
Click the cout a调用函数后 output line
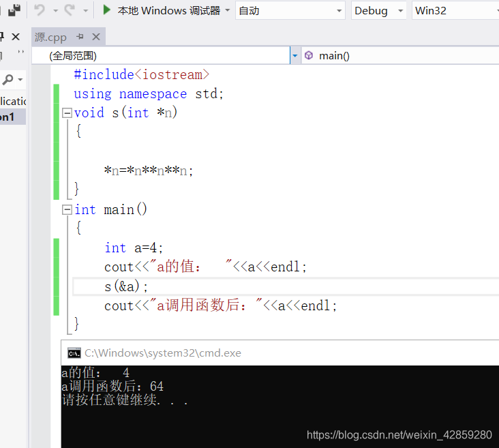[221, 305]
